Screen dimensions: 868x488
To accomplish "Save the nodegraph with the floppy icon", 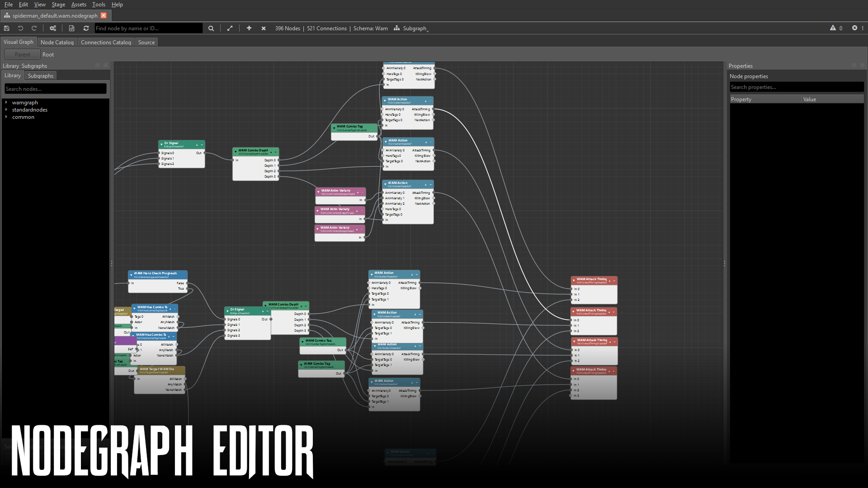I will click(x=7, y=28).
